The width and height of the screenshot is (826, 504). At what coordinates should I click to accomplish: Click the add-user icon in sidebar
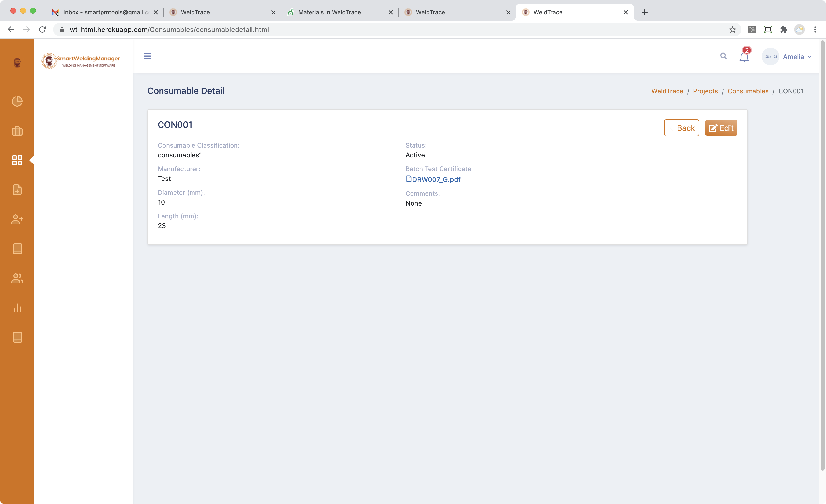[17, 219]
